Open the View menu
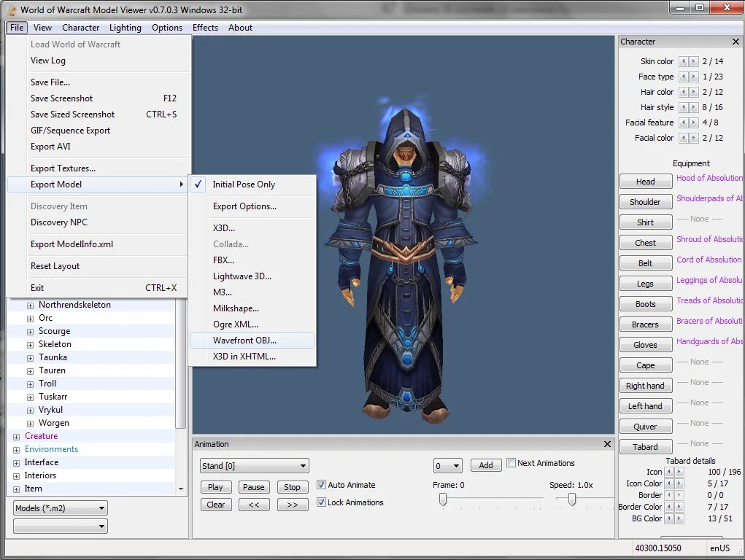Viewport: 745px width, 560px height. coord(42,28)
